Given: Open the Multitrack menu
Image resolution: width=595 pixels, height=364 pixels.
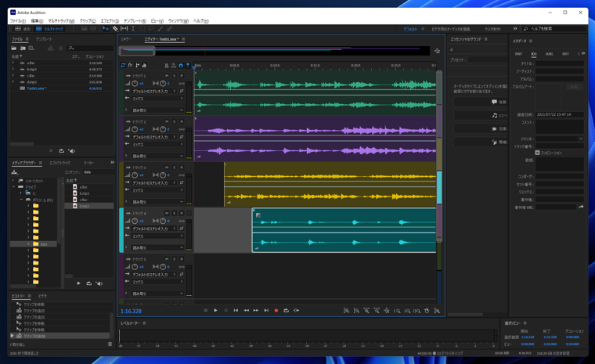Looking at the screenshot, I should click(x=62, y=21).
